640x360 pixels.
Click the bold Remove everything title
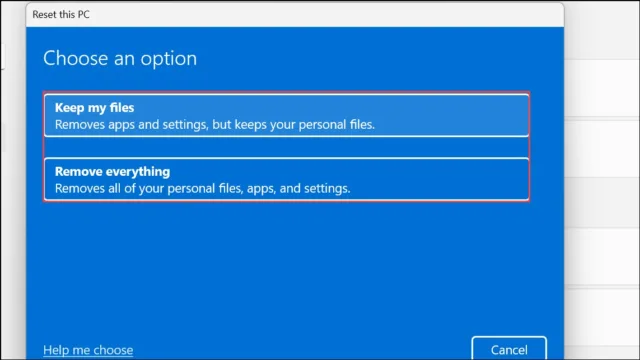(x=112, y=171)
